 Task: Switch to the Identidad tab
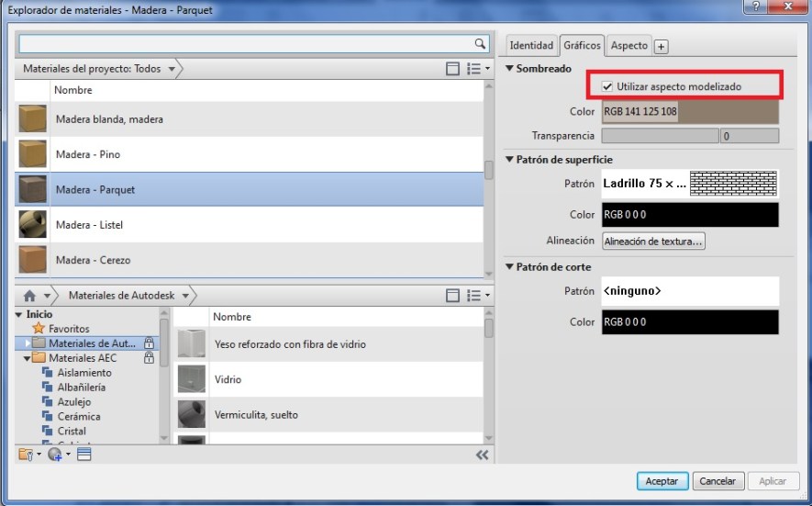(x=531, y=45)
